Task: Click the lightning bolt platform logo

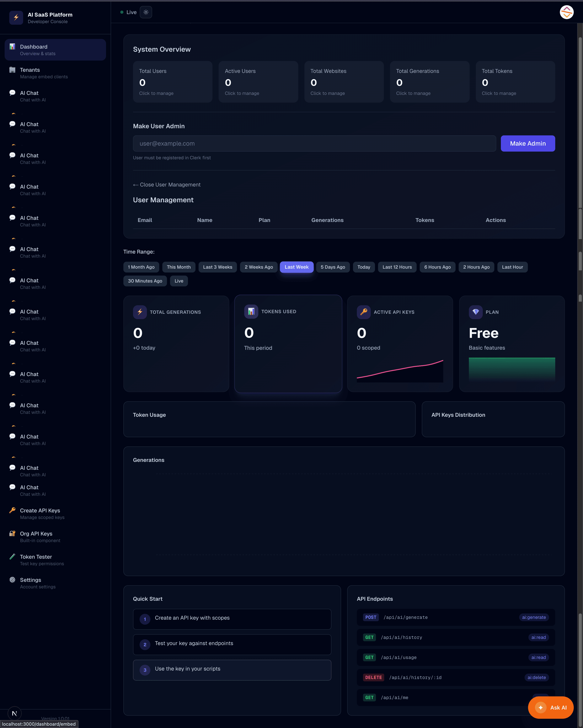Action: click(16, 18)
